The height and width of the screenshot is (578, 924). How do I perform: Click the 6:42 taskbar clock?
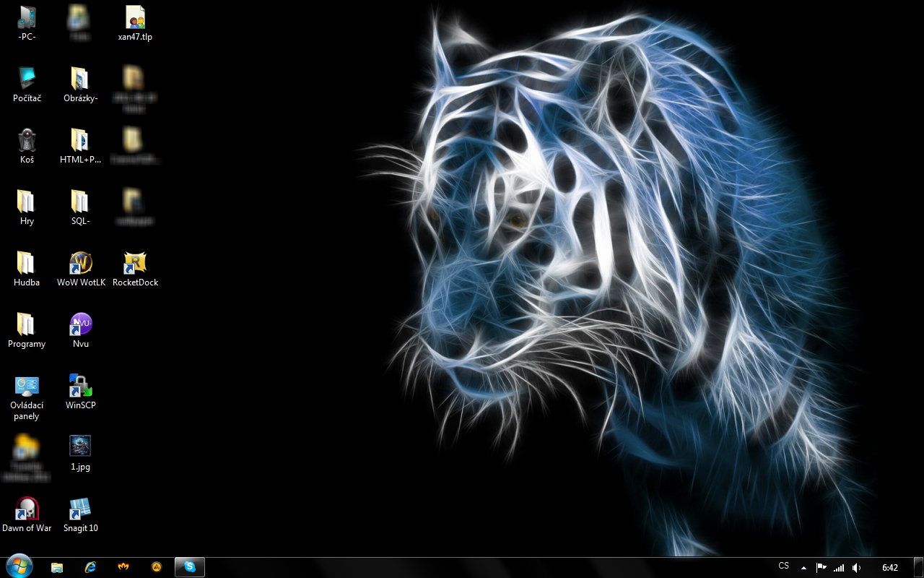click(x=890, y=567)
